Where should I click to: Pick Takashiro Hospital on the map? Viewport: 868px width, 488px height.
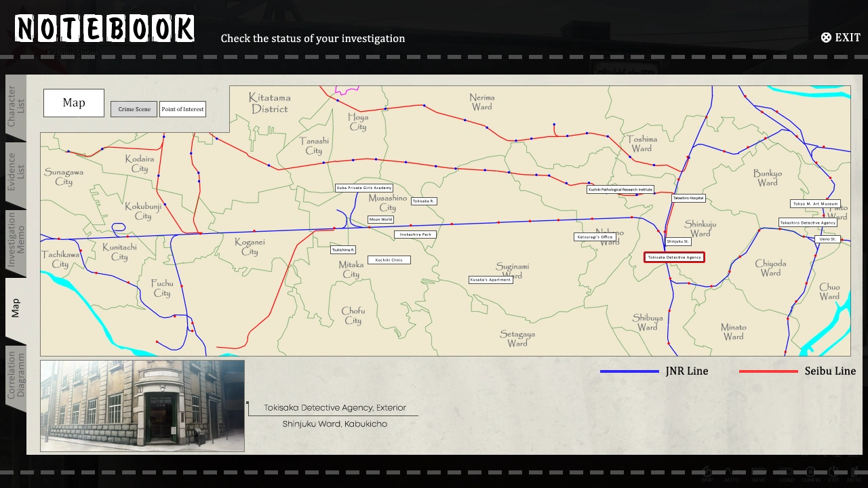point(689,199)
